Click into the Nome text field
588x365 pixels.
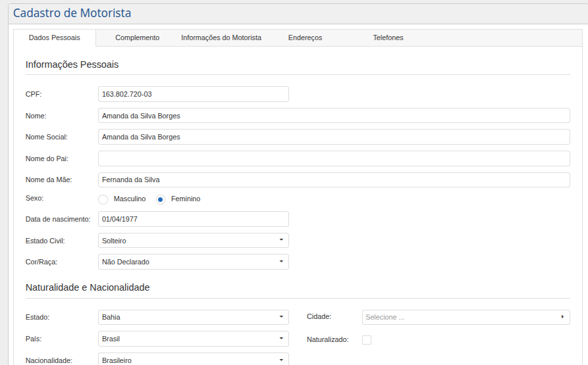tap(333, 116)
